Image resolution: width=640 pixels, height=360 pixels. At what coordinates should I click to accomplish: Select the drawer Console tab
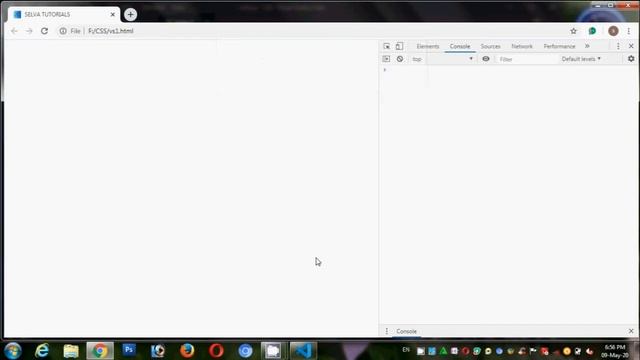[x=407, y=331]
